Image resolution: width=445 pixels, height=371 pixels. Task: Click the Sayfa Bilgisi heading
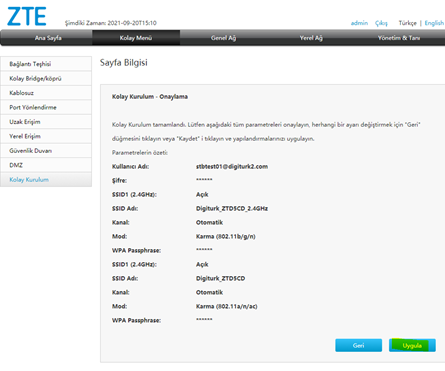tap(124, 63)
